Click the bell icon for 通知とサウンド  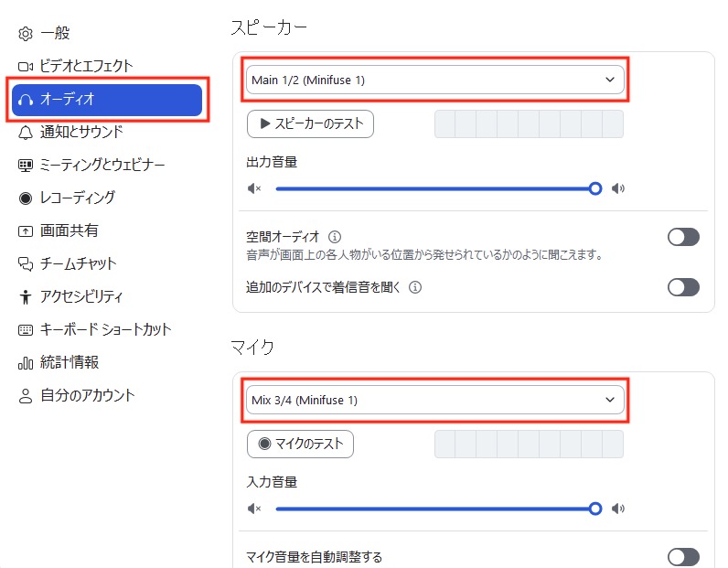pyautogui.click(x=26, y=133)
